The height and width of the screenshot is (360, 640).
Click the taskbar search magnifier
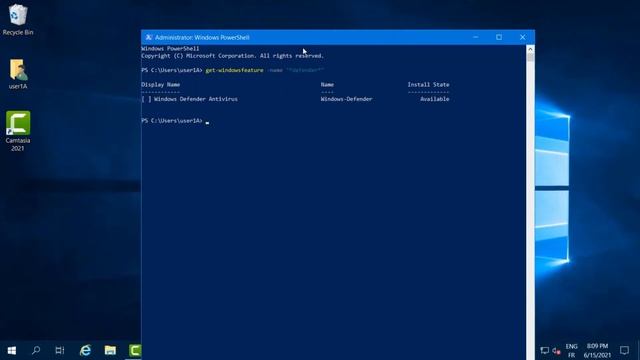coord(36,350)
